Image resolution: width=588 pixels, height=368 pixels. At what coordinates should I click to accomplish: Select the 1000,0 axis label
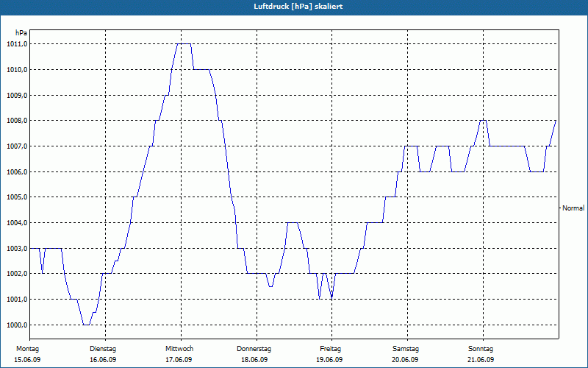pos(17,325)
